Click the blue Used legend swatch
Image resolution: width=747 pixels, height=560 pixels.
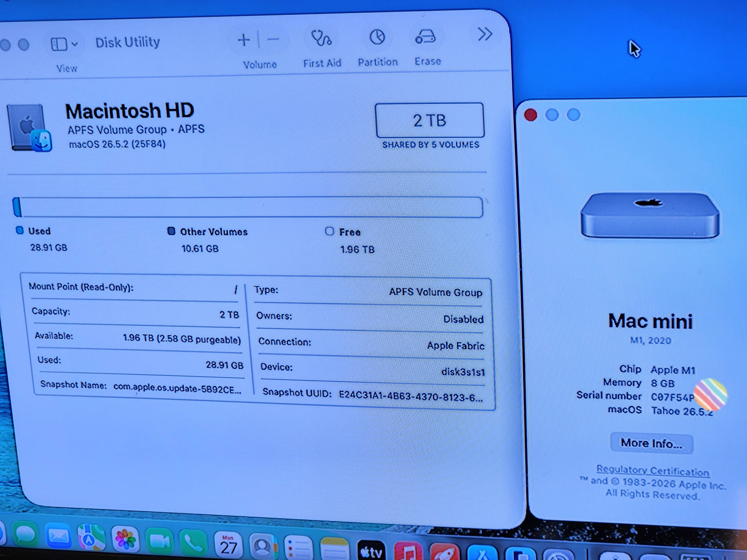pyautogui.click(x=20, y=230)
